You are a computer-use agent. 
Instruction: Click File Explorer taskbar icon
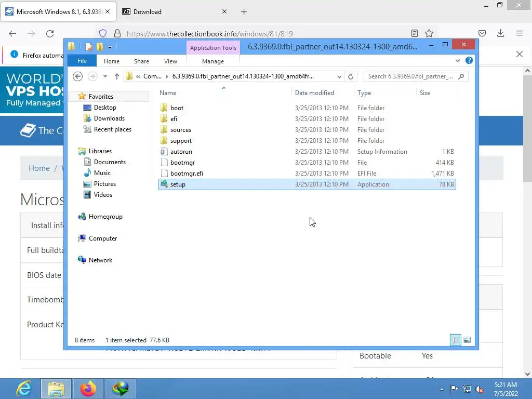click(56, 389)
